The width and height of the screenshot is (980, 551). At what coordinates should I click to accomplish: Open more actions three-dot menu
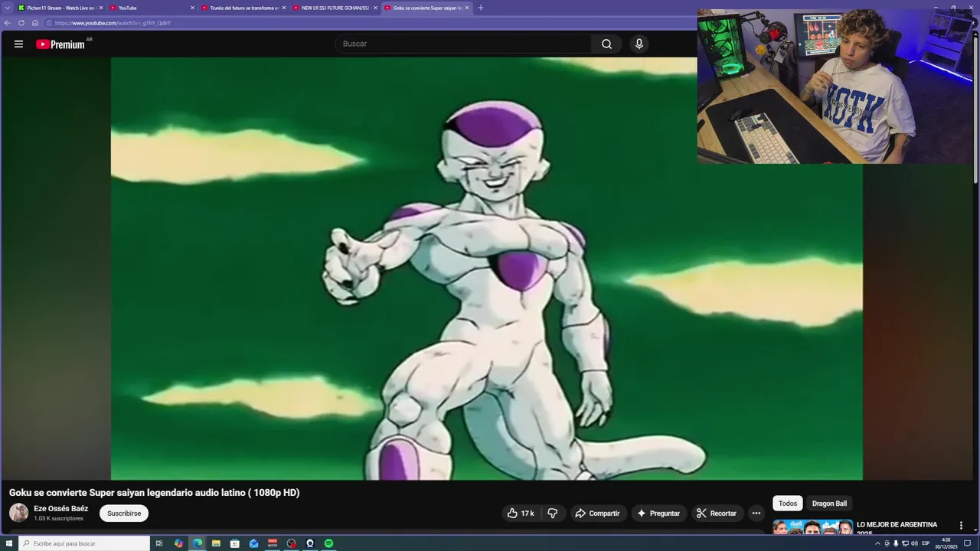click(756, 514)
